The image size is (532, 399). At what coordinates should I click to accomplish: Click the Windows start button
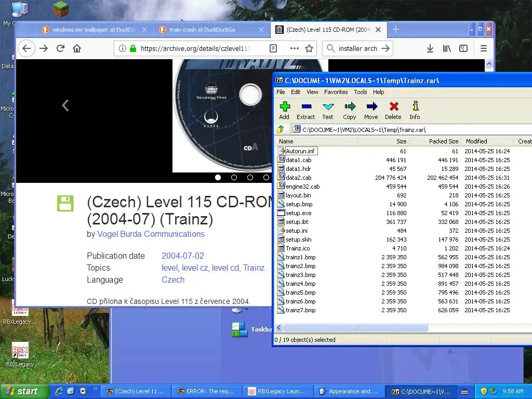24,391
